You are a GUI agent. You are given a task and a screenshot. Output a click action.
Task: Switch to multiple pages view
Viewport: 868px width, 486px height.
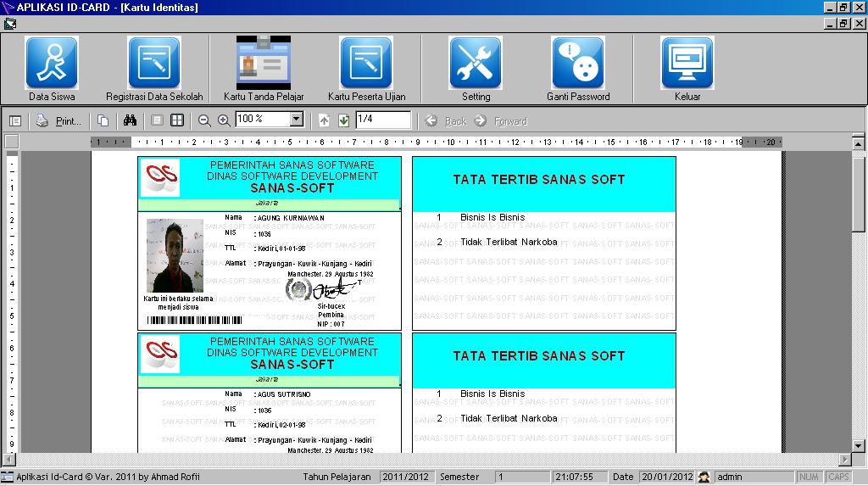(177, 120)
